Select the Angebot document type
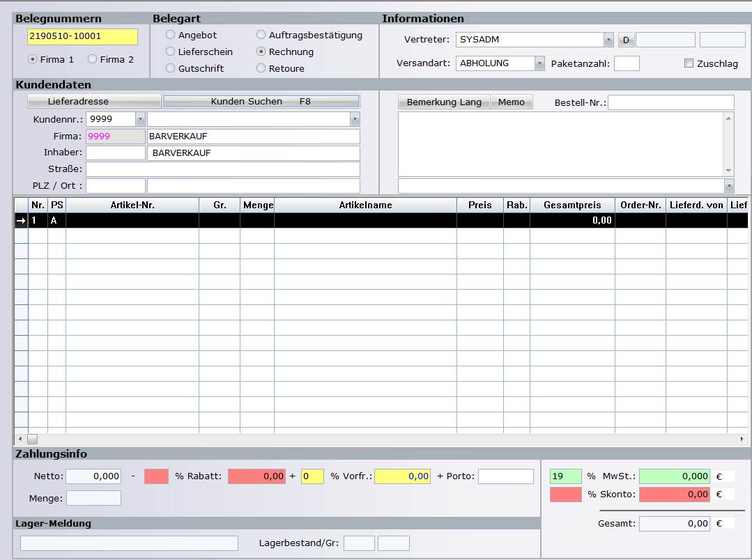This screenshot has width=752, height=560. (x=171, y=35)
